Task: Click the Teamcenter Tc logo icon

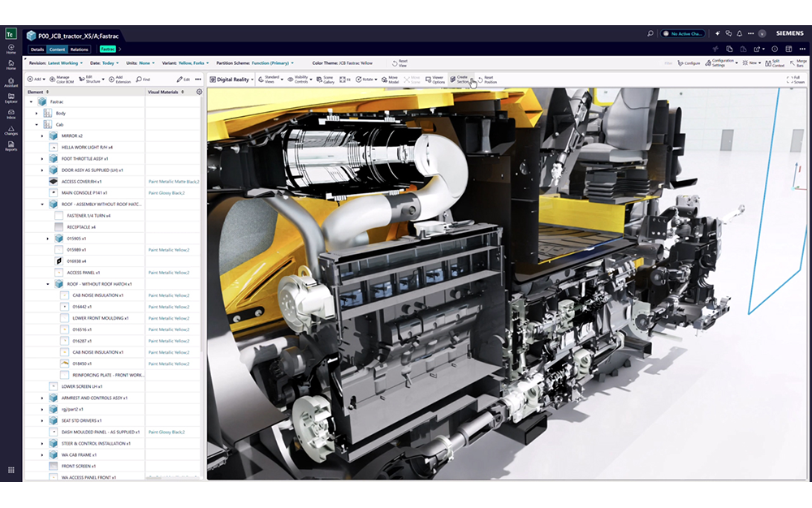Action: pyautogui.click(x=11, y=34)
